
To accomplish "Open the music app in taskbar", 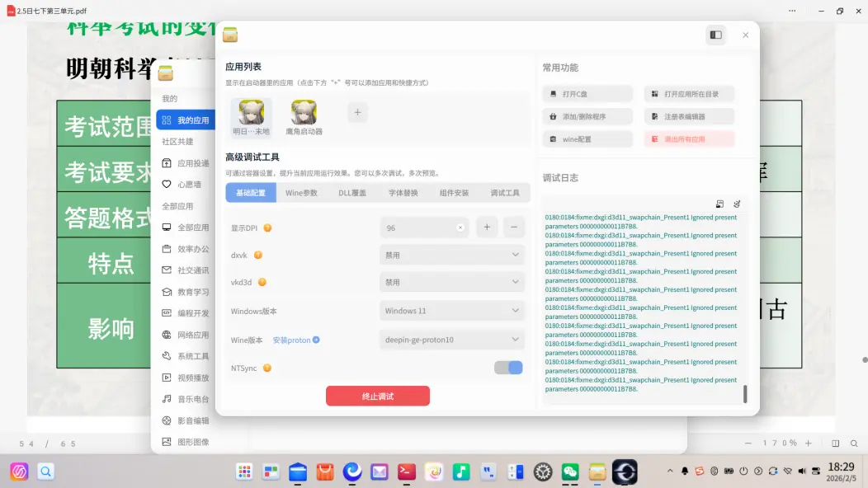I will (x=461, y=472).
